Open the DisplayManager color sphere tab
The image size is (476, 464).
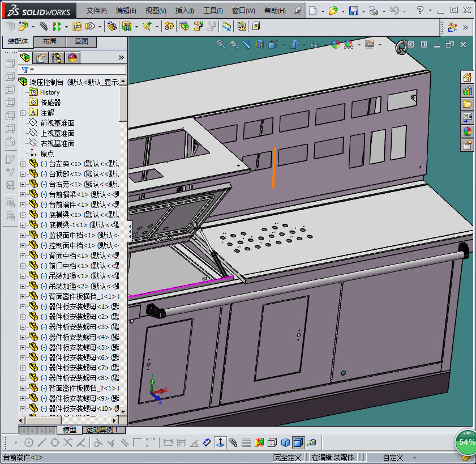[72, 58]
